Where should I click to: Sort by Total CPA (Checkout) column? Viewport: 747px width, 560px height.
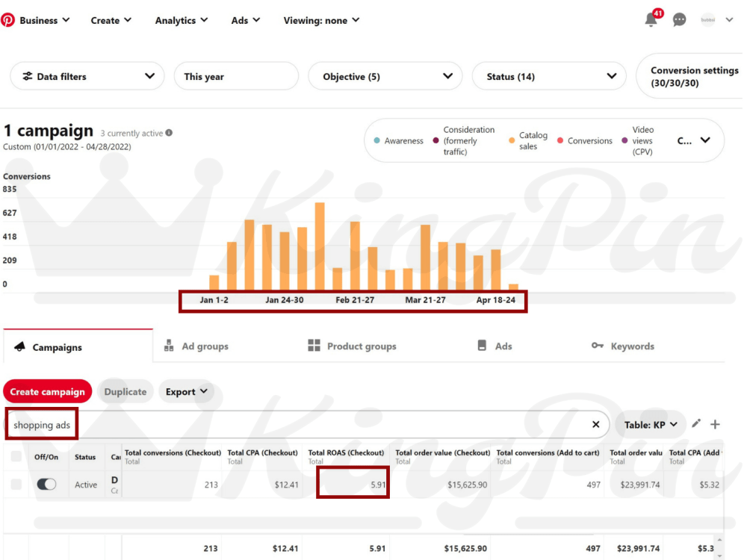[x=262, y=456]
